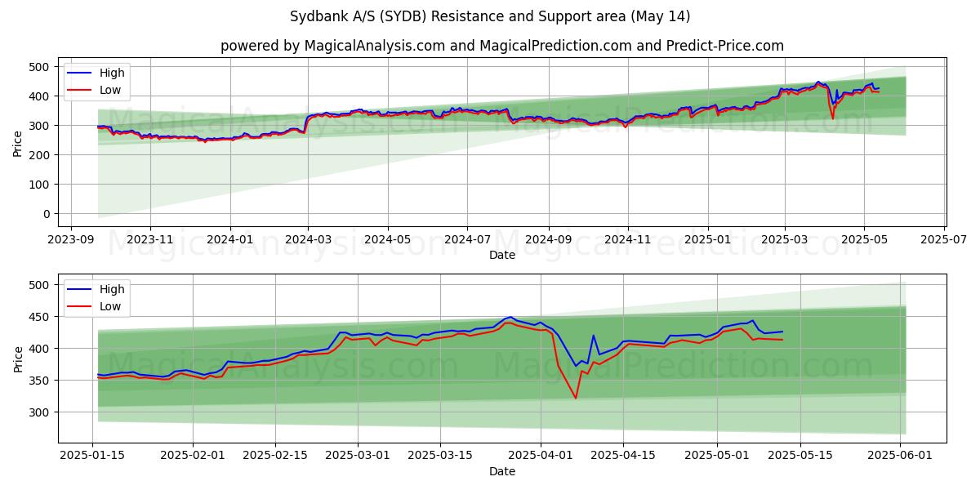Click the '2024-01' tick on the top chart
Screen dimensions: 980x490
coord(229,238)
